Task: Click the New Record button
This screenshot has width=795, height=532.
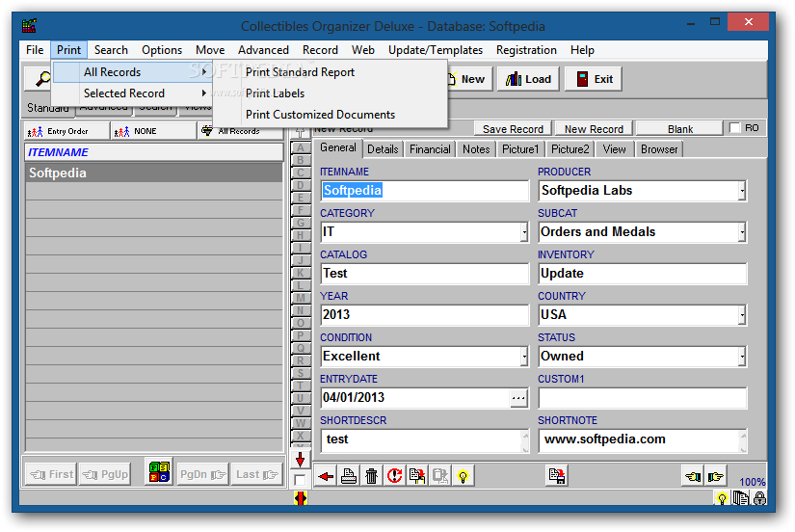Action: pos(594,129)
